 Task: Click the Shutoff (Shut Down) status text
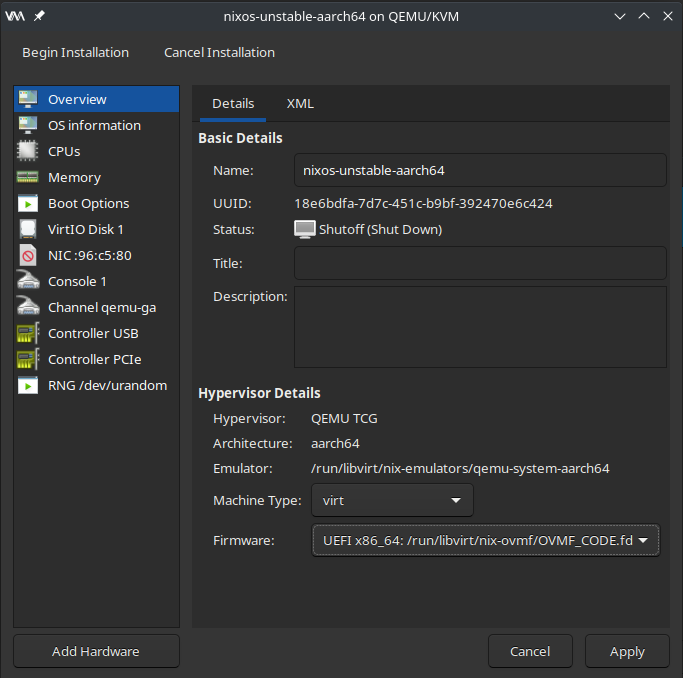tap(381, 229)
